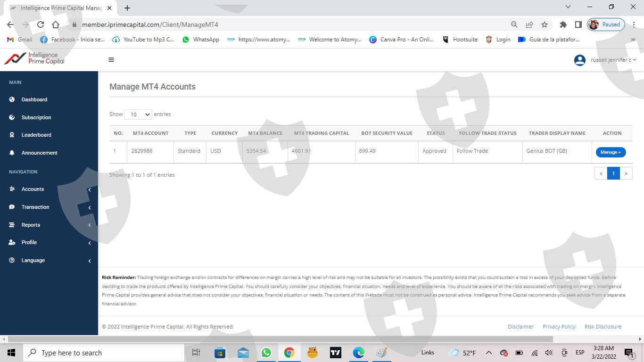Toggle the sidebar hamburger menu
644x362 pixels.
point(111,59)
